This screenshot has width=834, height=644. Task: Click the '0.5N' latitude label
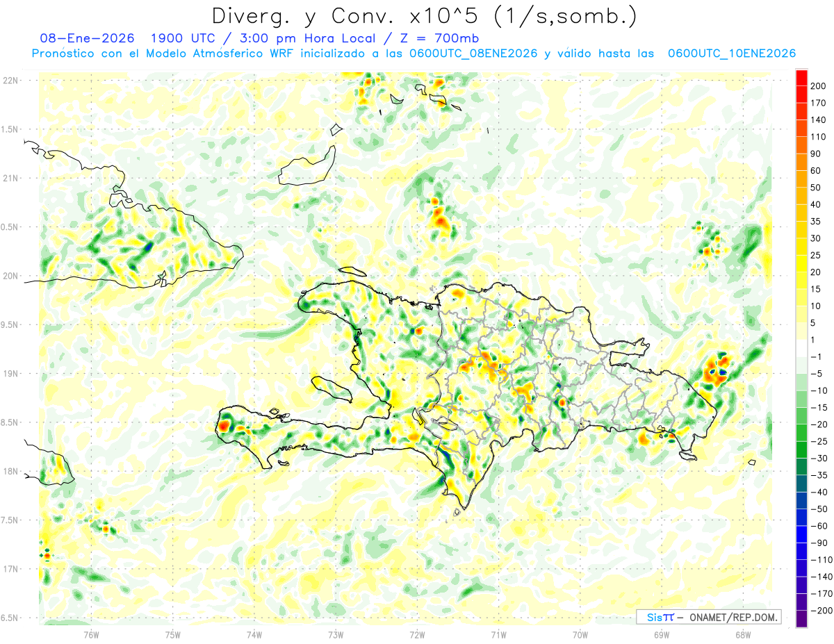point(10,227)
